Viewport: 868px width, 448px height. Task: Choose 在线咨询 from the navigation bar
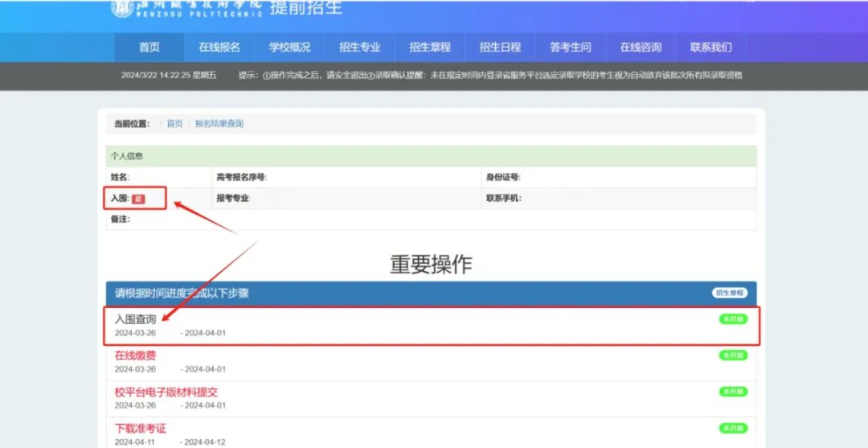(x=641, y=47)
